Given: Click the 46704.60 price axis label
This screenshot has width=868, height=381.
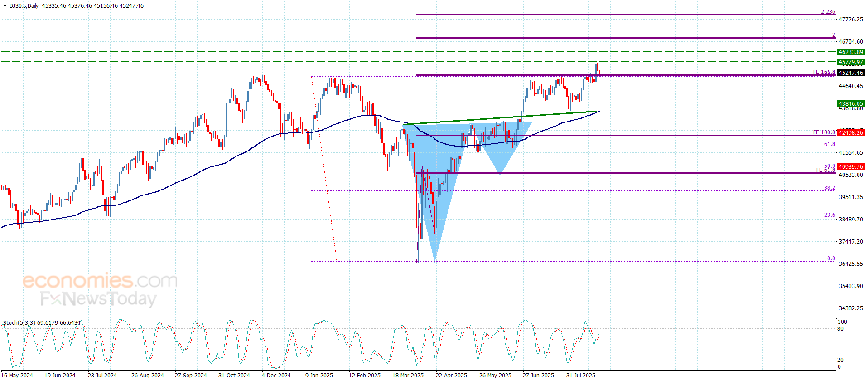Looking at the screenshot, I should point(851,42).
